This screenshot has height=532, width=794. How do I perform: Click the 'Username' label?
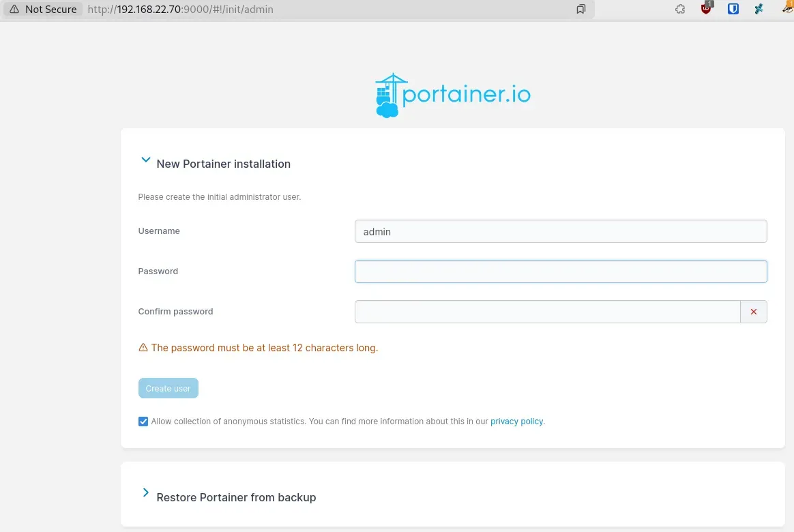point(159,231)
